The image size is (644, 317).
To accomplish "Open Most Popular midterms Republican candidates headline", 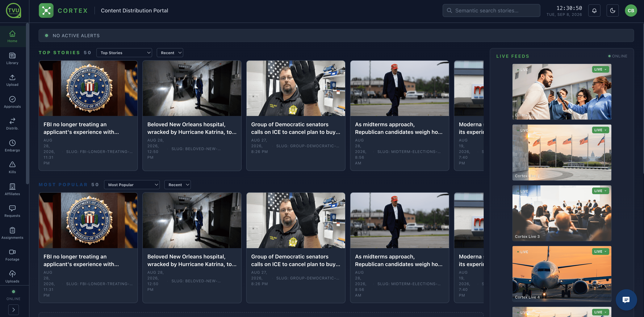I will point(399,260).
